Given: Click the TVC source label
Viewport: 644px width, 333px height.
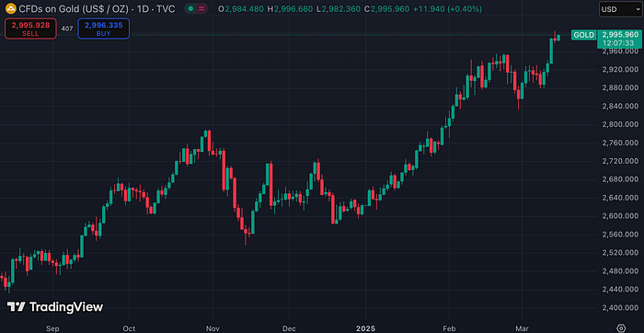Looking at the screenshot, I should click(x=165, y=8).
